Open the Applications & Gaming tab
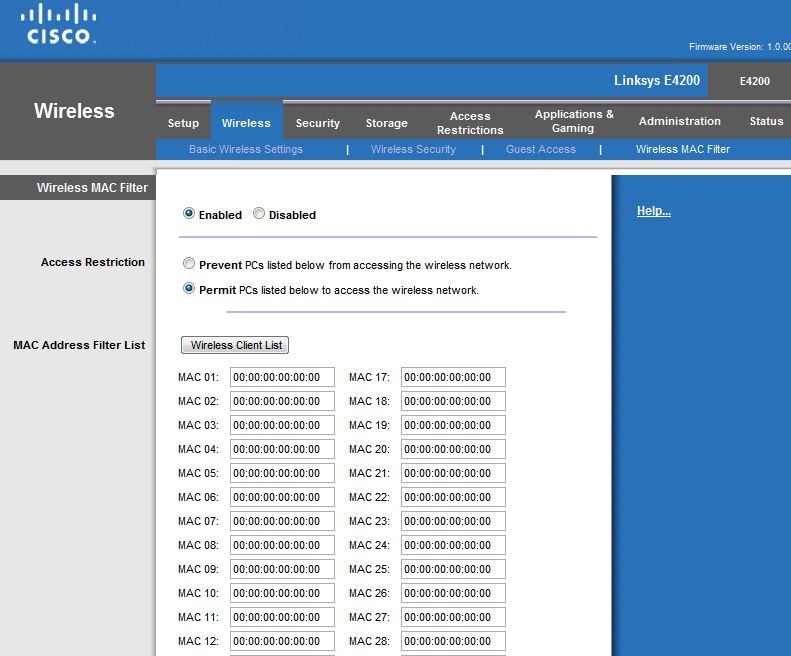This screenshot has height=656, width=791. click(x=574, y=121)
